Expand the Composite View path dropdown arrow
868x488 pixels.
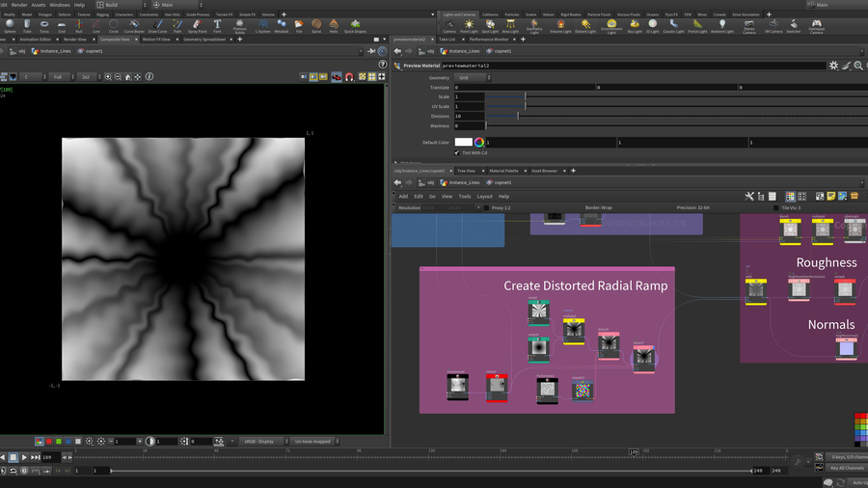361,51
